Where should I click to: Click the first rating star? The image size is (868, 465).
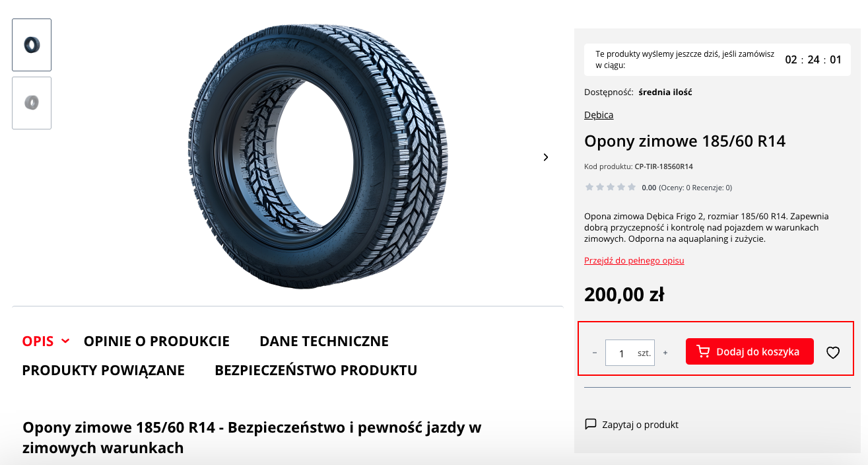point(589,187)
